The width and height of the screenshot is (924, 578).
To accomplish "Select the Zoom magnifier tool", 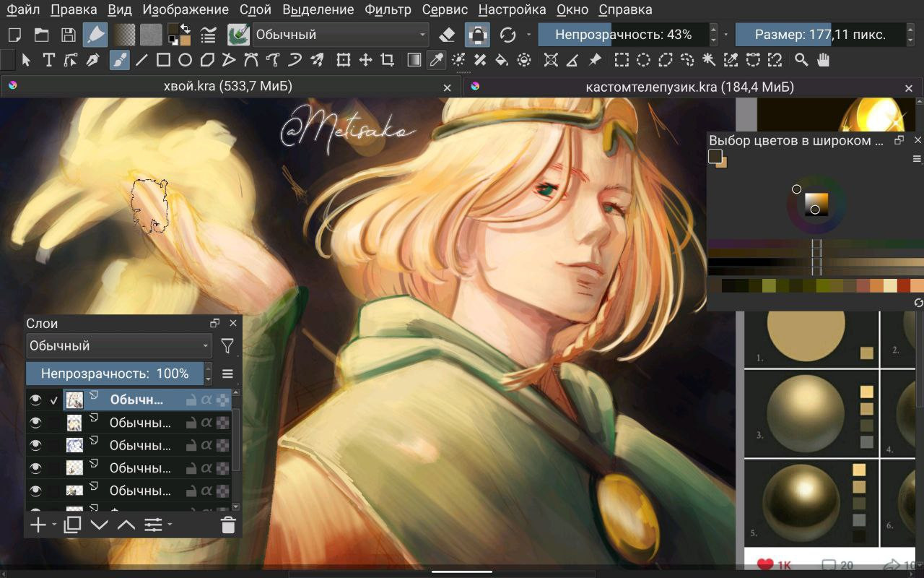I will tap(801, 60).
